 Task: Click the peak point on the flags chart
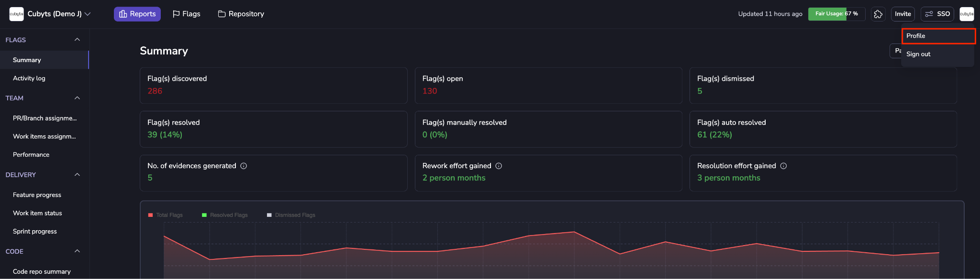(x=574, y=232)
